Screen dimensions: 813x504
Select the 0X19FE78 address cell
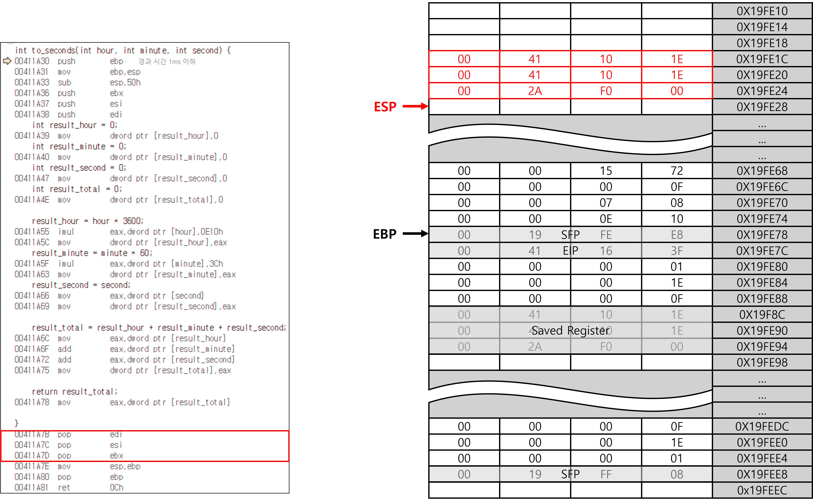click(x=762, y=235)
